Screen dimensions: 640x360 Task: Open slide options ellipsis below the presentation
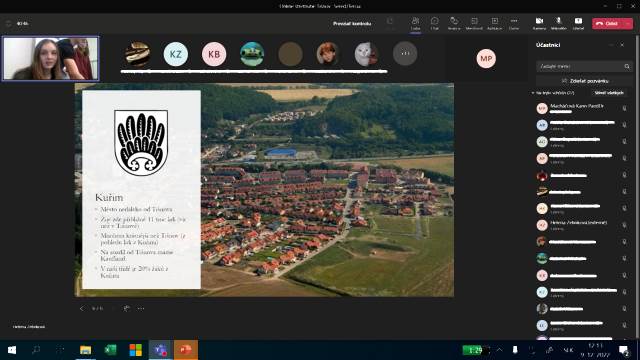[x=141, y=309]
